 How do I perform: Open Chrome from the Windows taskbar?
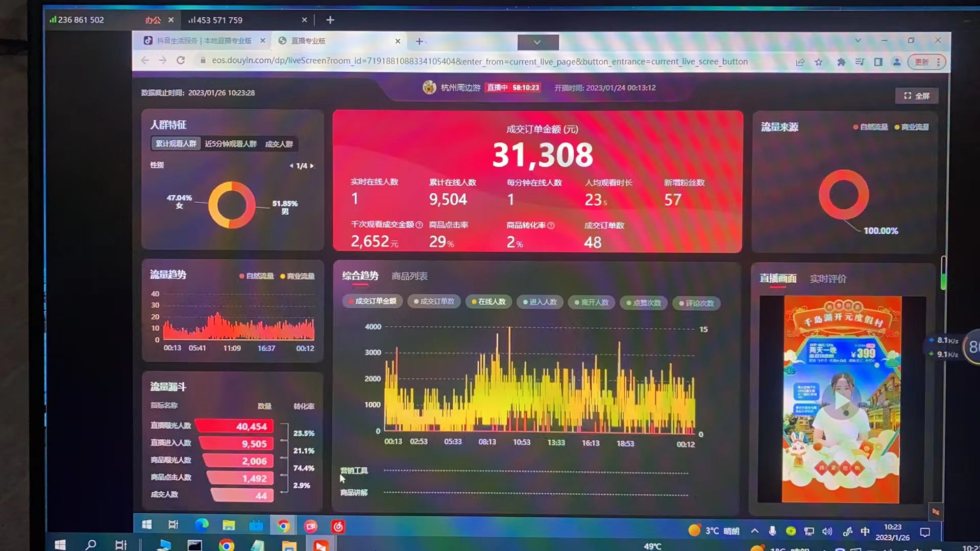point(283,525)
